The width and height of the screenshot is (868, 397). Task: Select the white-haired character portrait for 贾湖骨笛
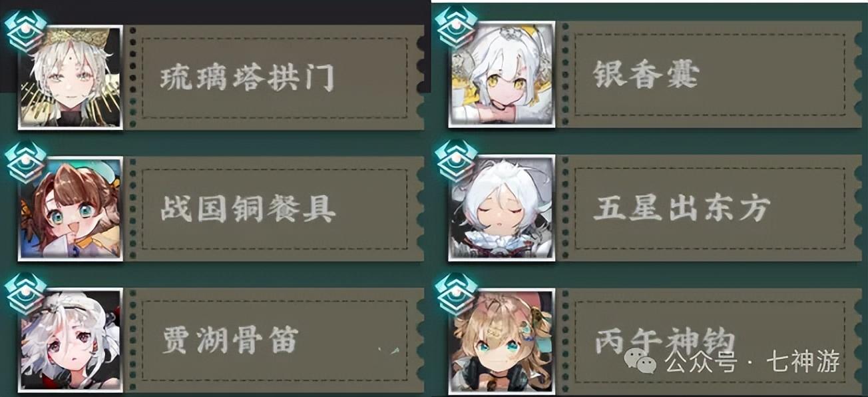pos(70,340)
